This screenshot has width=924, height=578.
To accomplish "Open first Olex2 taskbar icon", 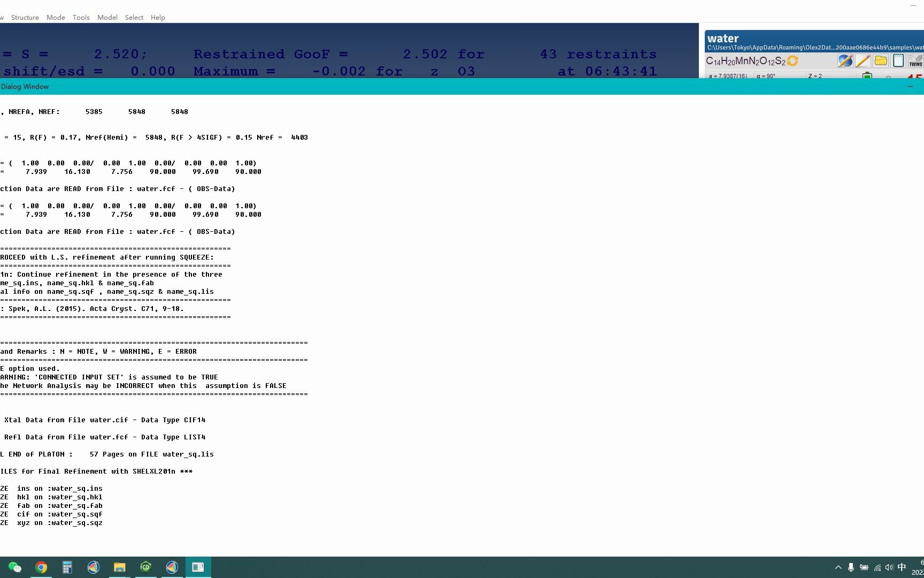I will [93, 567].
